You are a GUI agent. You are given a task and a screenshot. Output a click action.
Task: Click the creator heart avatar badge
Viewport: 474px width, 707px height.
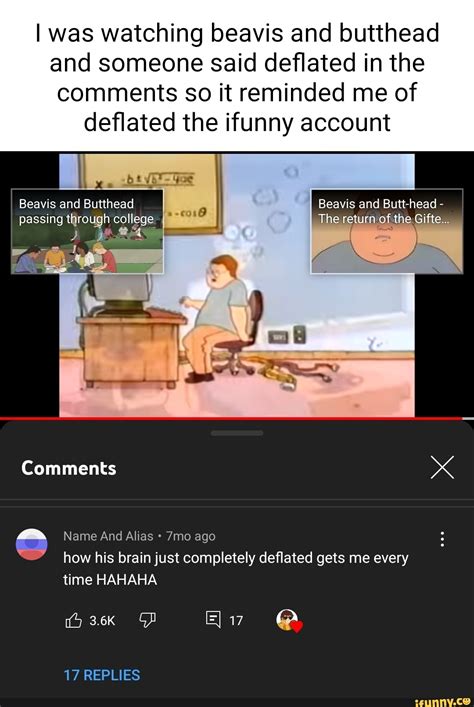pyautogui.click(x=289, y=620)
